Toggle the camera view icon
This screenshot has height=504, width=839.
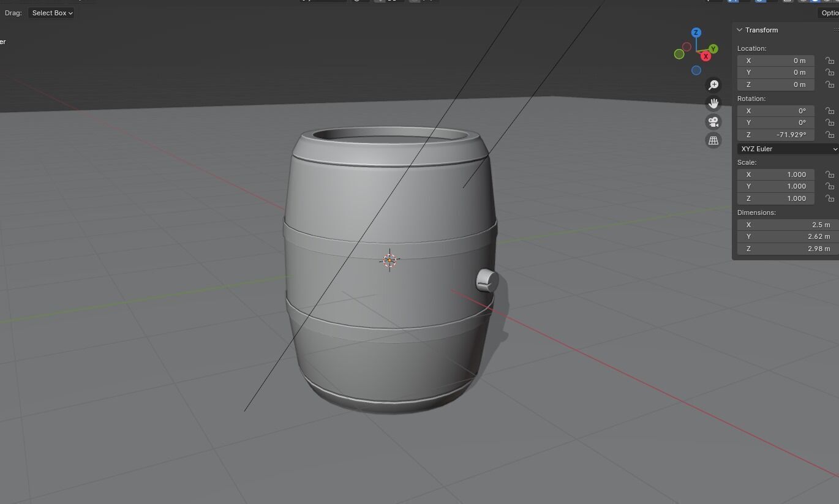pos(713,122)
